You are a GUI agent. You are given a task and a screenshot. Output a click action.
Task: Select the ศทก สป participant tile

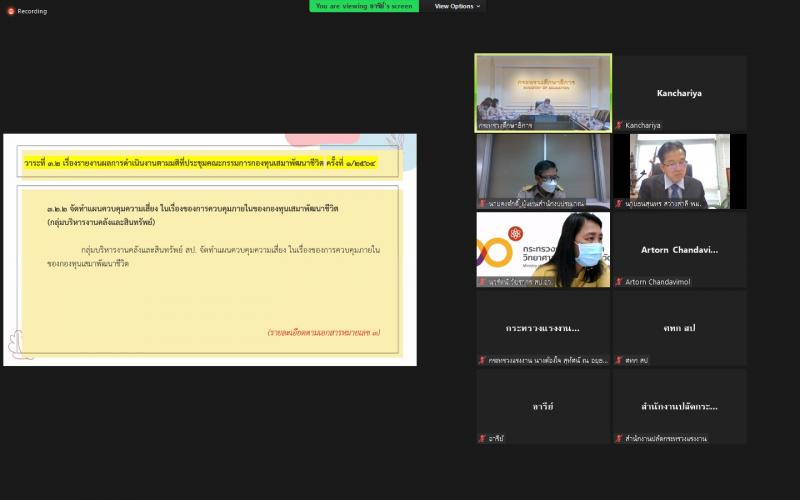point(680,329)
